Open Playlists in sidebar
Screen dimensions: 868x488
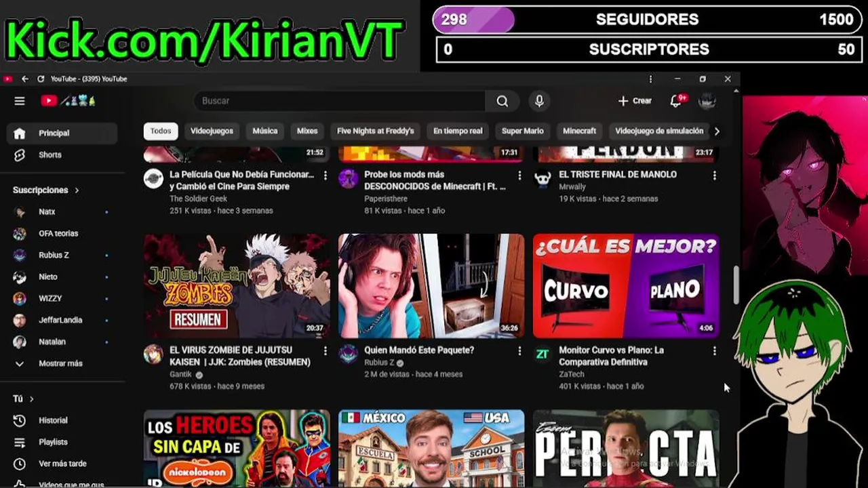coord(62,442)
